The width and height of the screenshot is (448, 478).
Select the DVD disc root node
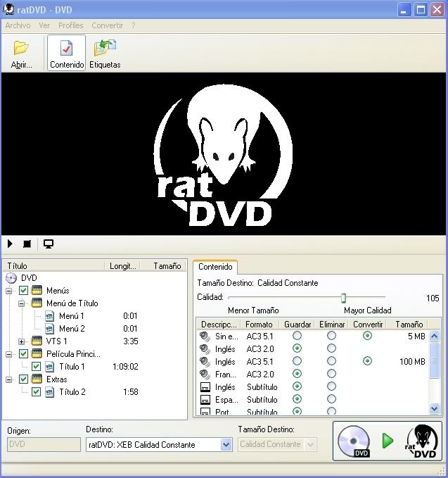(x=11, y=278)
